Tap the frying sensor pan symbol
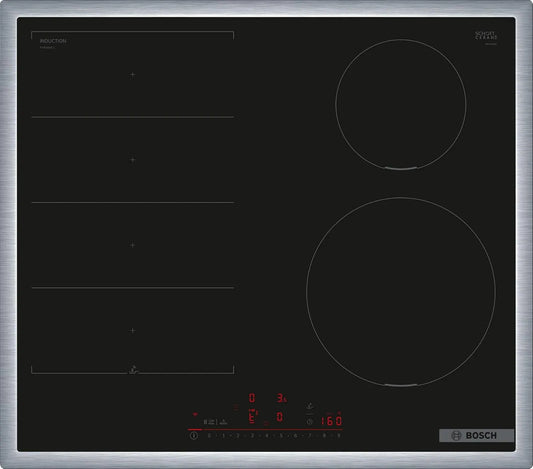 [310, 406]
